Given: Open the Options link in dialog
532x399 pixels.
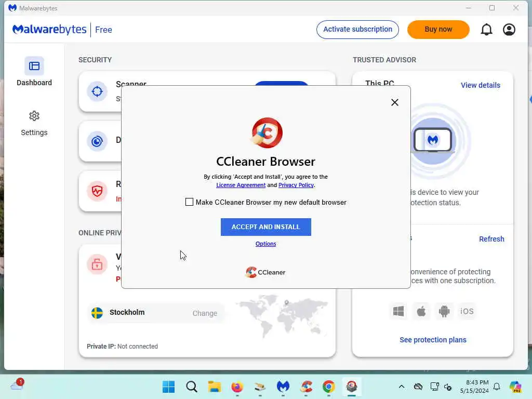Looking at the screenshot, I should coord(265,244).
